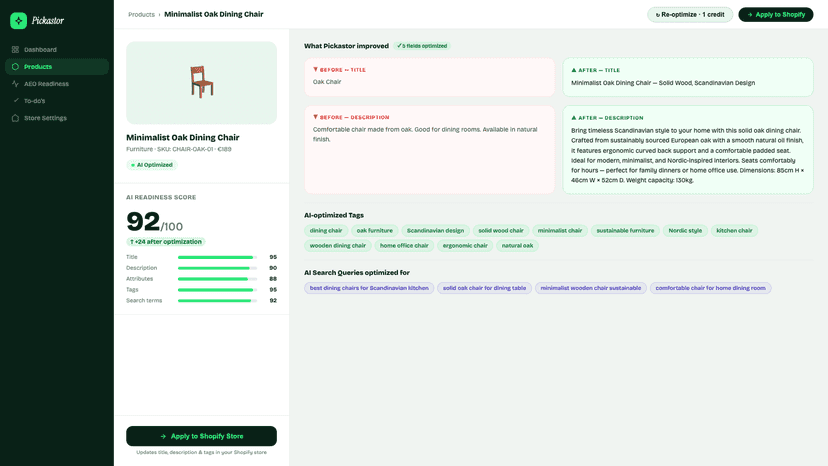Select the 'natural oak' tag
Image resolution: width=828 pixels, height=466 pixels.
point(517,246)
